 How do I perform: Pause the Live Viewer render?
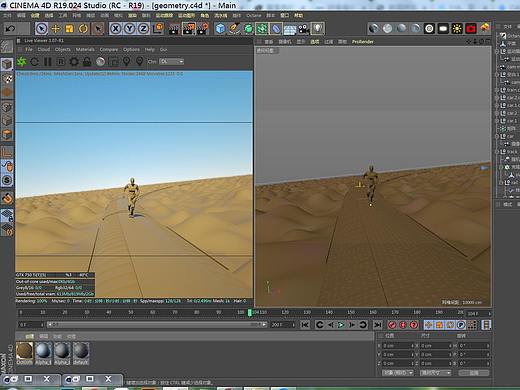pos(48,62)
